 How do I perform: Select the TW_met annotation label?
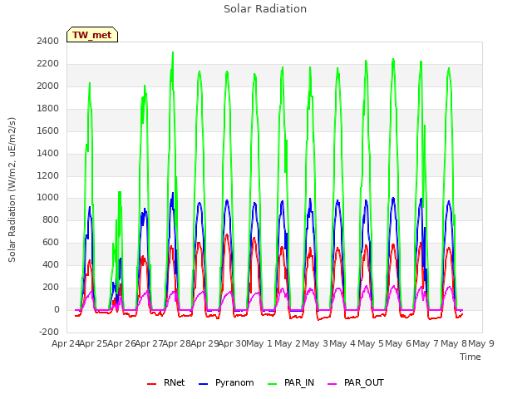click(92, 35)
